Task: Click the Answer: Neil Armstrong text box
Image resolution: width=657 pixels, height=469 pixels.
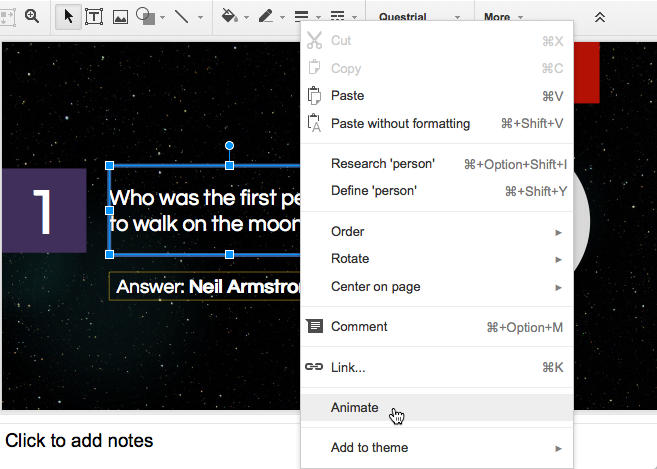Action: tap(205, 286)
